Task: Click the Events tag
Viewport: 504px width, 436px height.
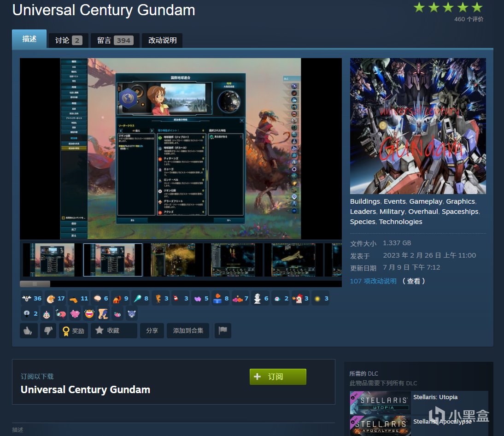Action: pos(394,201)
